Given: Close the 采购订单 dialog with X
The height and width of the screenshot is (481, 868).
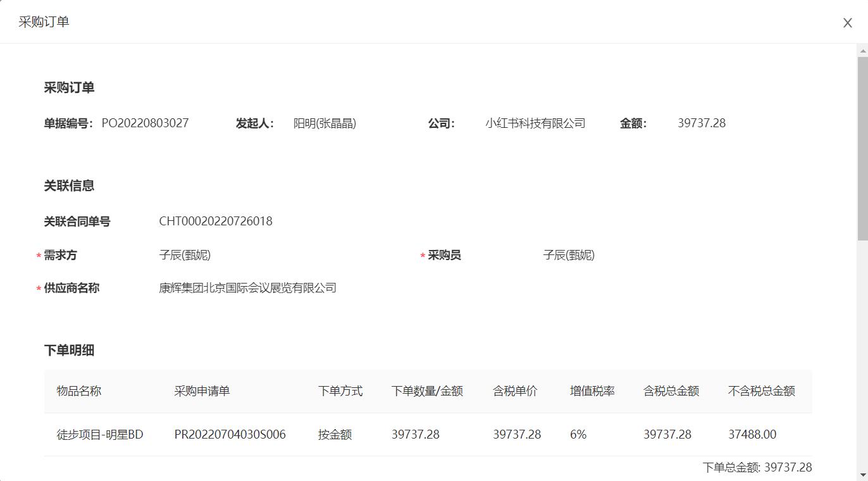Looking at the screenshot, I should point(847,23).
